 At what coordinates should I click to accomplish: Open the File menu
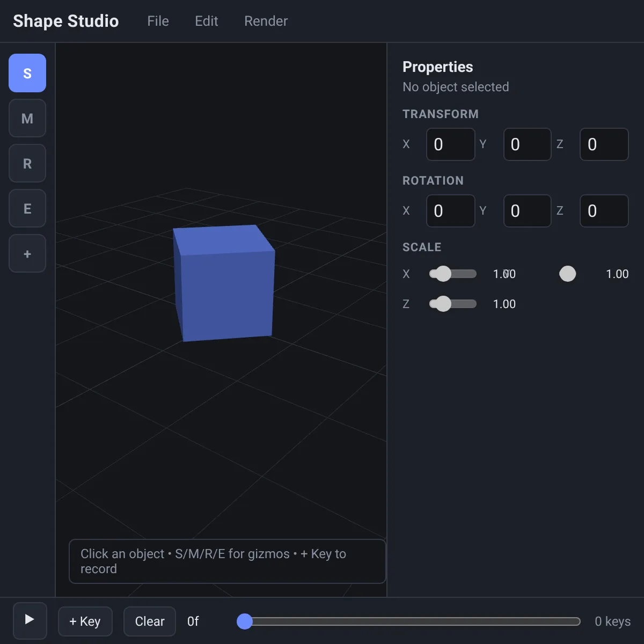click(x=158, y=21)
